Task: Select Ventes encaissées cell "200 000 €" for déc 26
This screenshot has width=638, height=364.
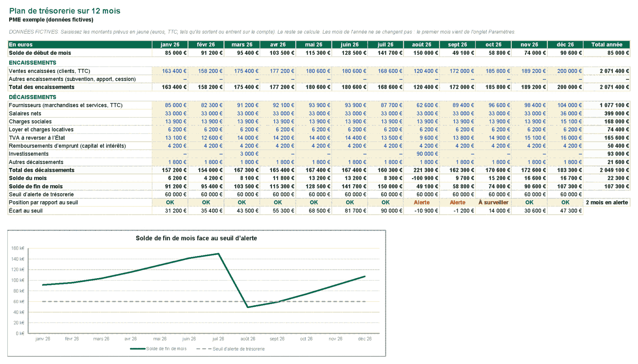Action: coord(565,71)
